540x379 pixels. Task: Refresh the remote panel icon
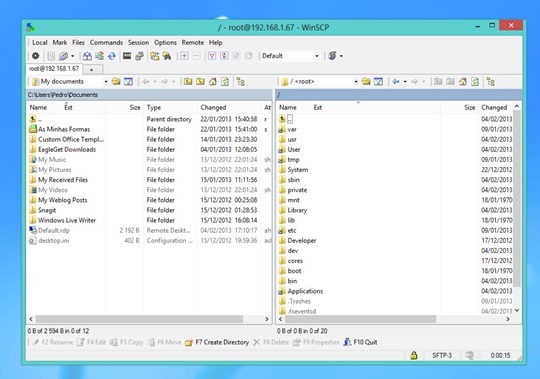(x=475, y=82)
